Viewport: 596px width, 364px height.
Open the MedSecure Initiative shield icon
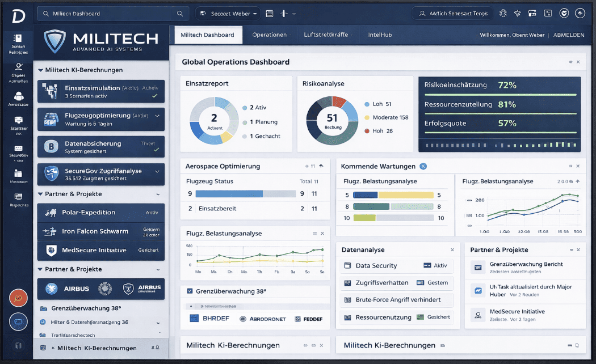point(51,250)
